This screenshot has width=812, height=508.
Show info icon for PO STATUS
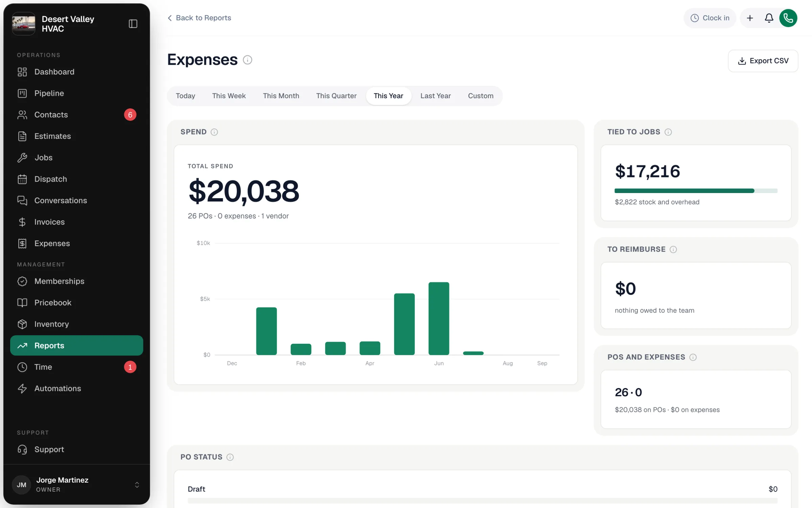point(230,457)
